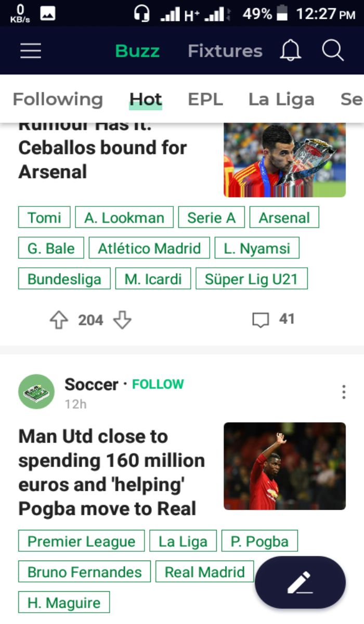Select the P. Pogba tag
Screen dimensions: 364x624
(x=259, y=541)
